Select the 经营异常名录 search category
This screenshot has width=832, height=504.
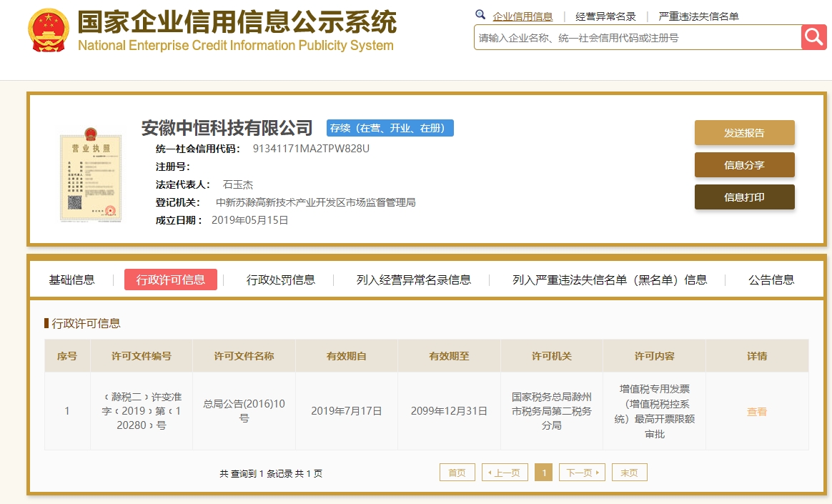605,16
